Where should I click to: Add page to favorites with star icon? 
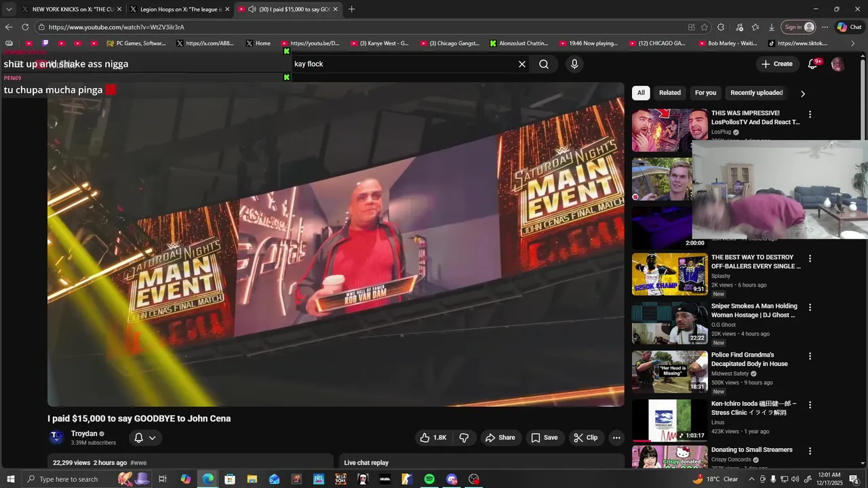pos(705,27)
